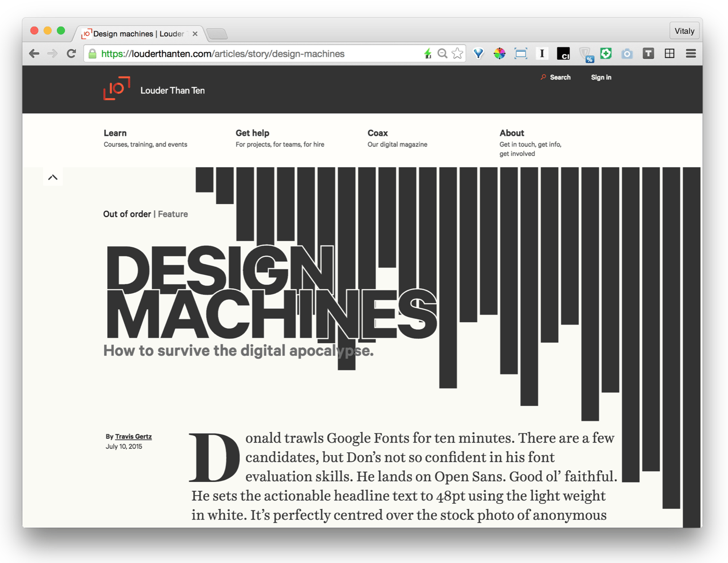Collapse with the upward chevron button
This screenshot has height=563, width=728.
53,177
